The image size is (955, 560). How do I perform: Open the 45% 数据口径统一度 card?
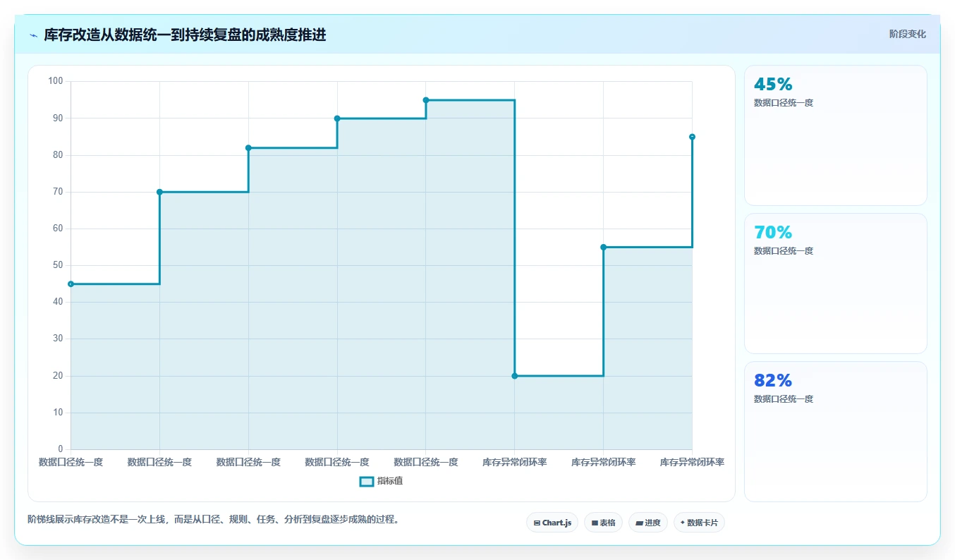tap(835, 135)
